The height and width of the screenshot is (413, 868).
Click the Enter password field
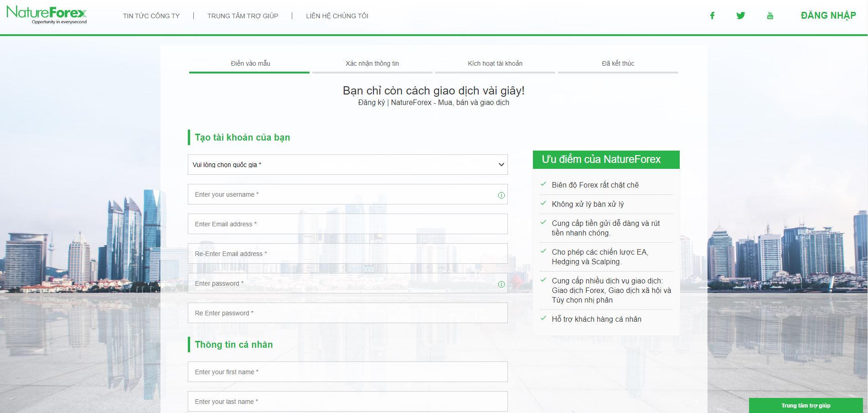coord(348,283)
